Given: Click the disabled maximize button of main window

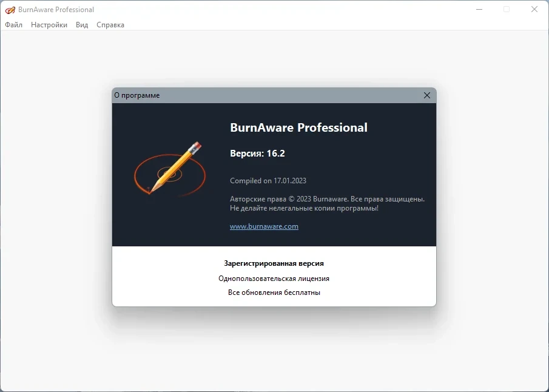Looking at the screenshot, I should click(x=507, y=10).
